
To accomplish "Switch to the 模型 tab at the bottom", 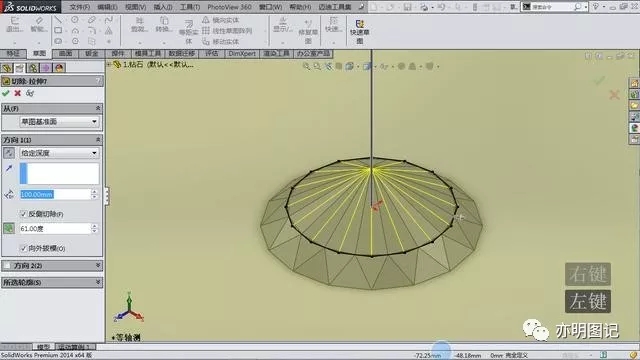I will 43,347.
